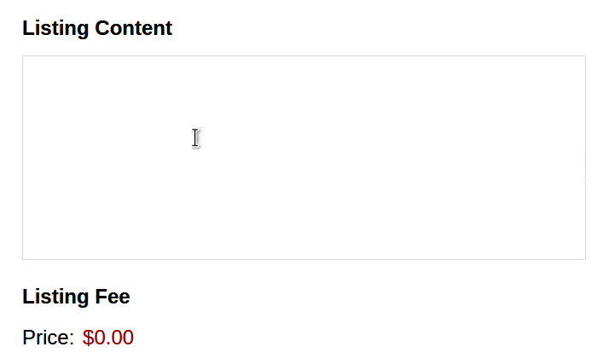
Task: Click the word Fee in Listing Fee
Action: point(113,297)
